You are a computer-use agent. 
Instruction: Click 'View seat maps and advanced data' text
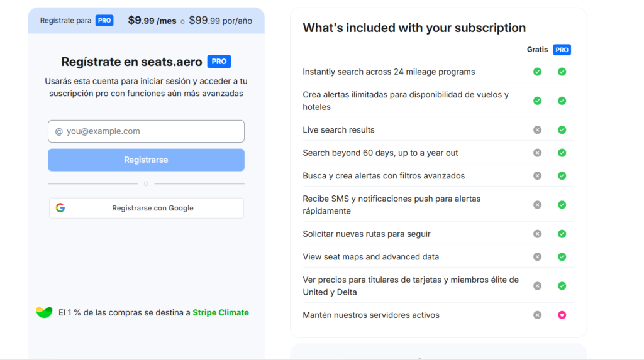(x=371, y=257)
